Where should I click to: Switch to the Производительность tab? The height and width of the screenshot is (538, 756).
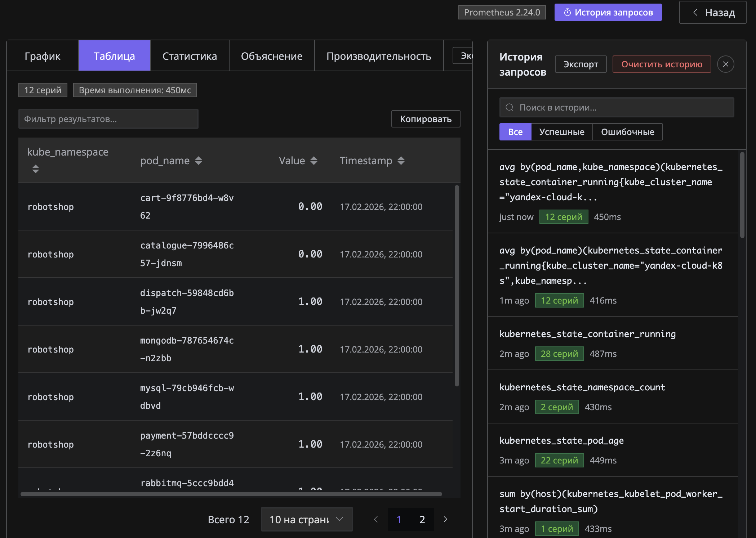pyautogui.click(x=379, y=56)
